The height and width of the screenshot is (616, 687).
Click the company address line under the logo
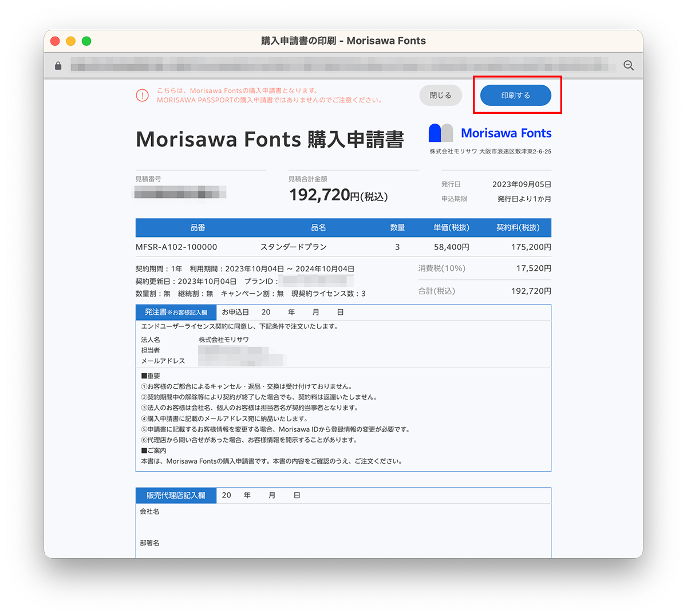tap(491, 152)
